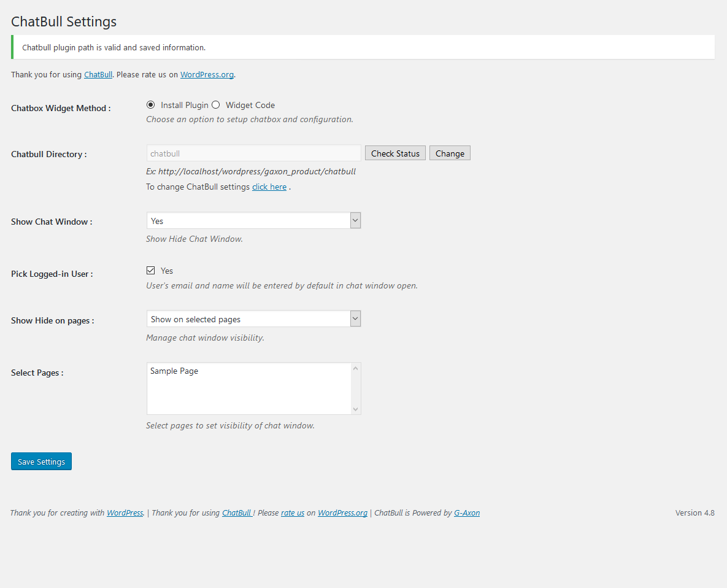The height and width of the screenshot is (588, 727).
Task: Click 'Manage chat window visibility.' description
Action: pyautogui.click(x=205, y=338)
